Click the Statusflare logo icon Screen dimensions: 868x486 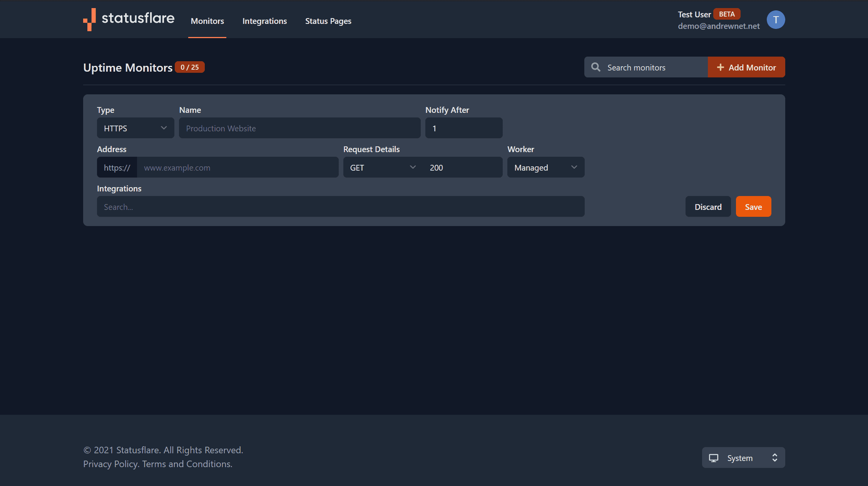coord(90,19)
